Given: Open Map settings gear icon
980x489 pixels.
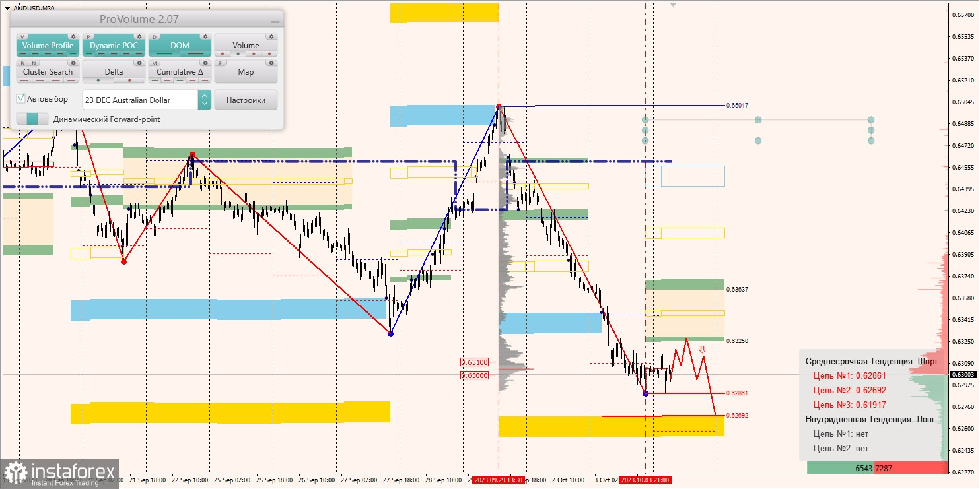Looking at the screenshot, I should 271,63.
